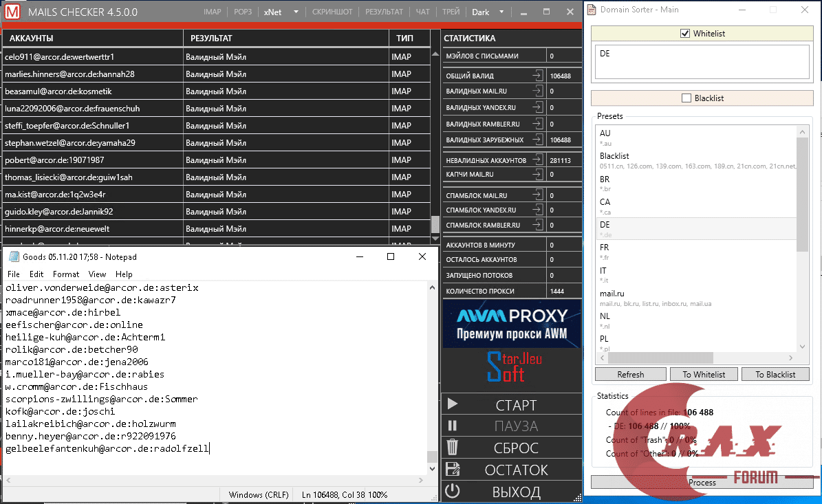
Task: Click the ТРЕЙ menu item
Action: tap(451, 12)
